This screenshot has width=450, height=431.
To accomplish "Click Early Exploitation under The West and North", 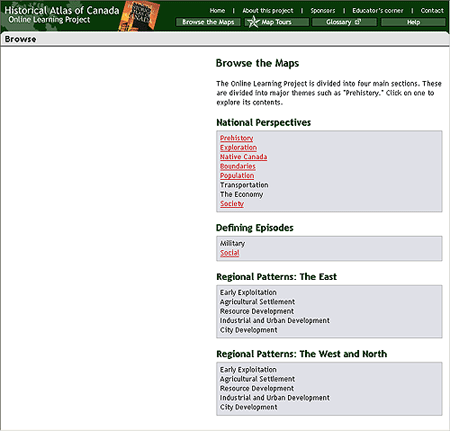I will (x=248, y=370).
